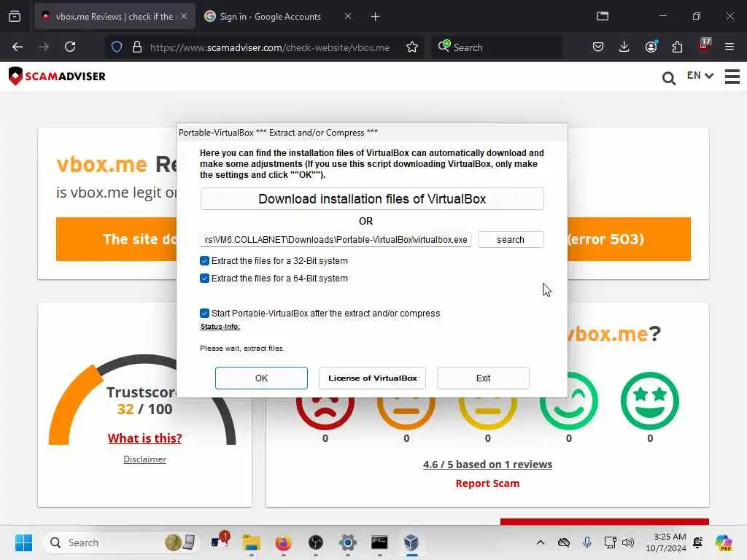Bookmark this page with the star
This screenshot has width=747, height=560.
click(412, 47)
